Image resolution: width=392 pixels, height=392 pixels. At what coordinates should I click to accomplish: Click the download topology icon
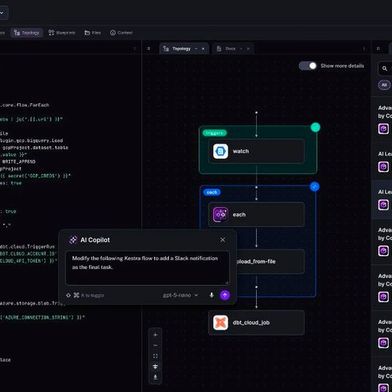click(155, 377)
